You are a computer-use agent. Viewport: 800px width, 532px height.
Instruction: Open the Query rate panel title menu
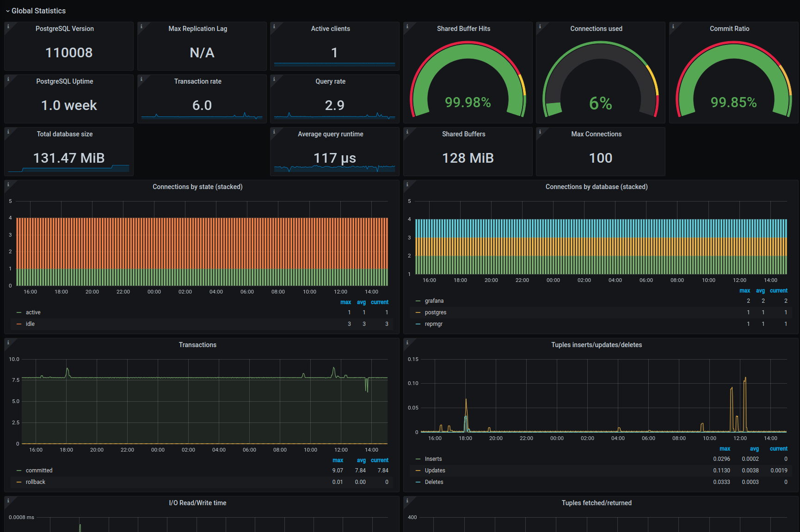[x=331, y=81]
